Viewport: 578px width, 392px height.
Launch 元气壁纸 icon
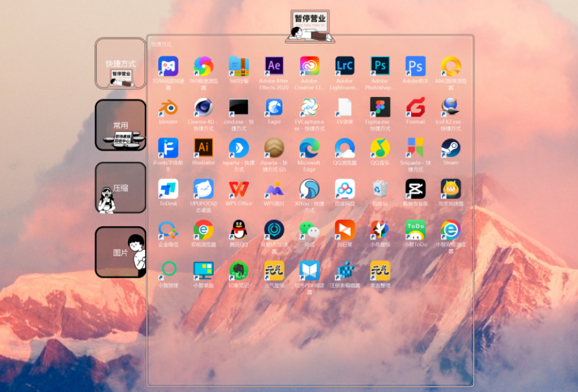coord(274,270)
